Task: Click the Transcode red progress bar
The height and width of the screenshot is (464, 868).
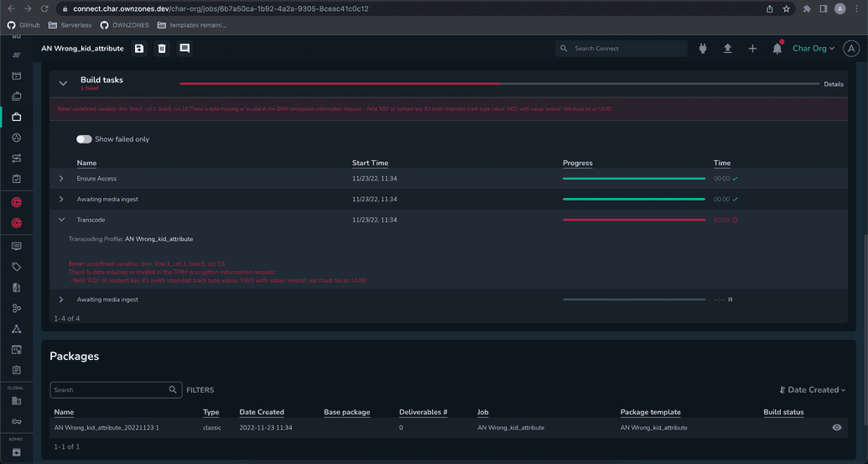Action: point(634,220)
